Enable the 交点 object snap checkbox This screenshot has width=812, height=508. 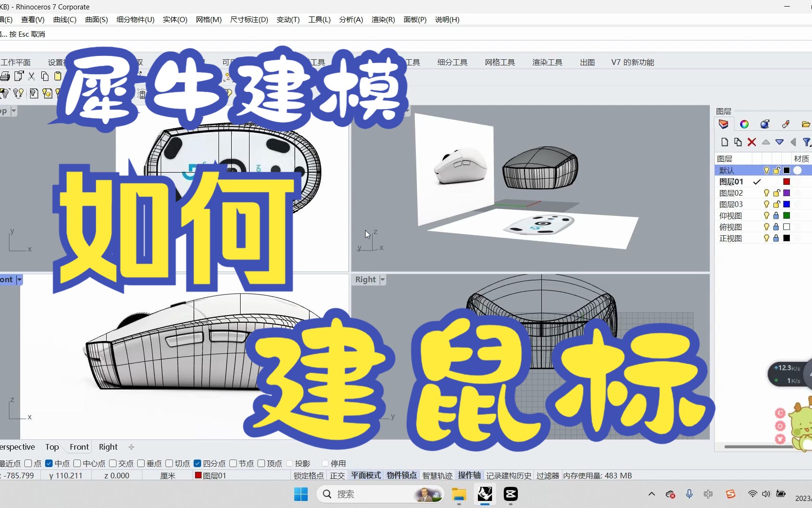pyautogui.click(x=112, y=463)
